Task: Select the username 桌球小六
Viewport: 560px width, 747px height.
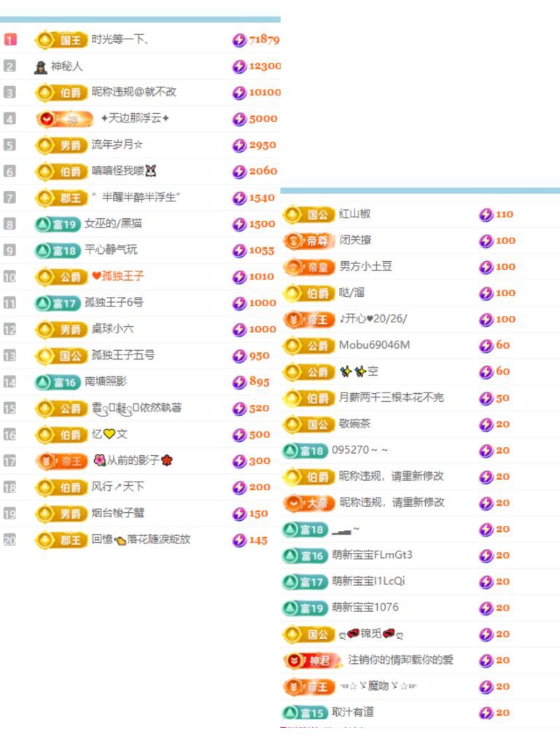Action: pyautogui.click(x=113, y=329)
